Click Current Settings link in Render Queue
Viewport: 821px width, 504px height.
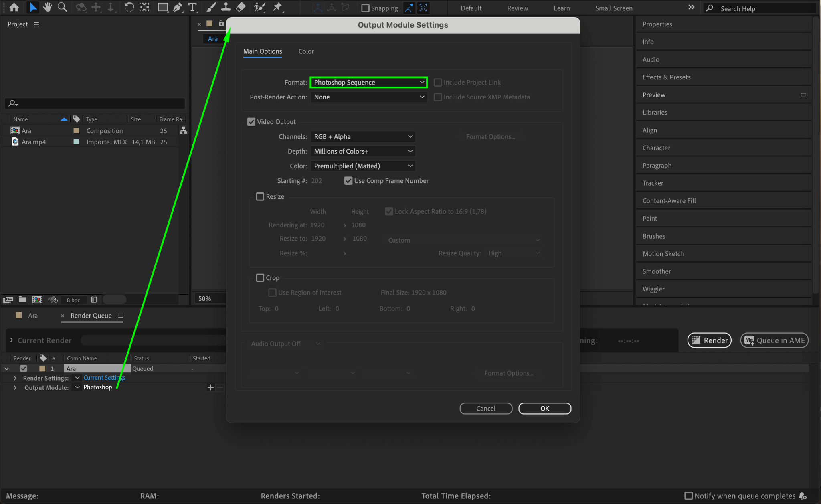(x=104, y=378)
